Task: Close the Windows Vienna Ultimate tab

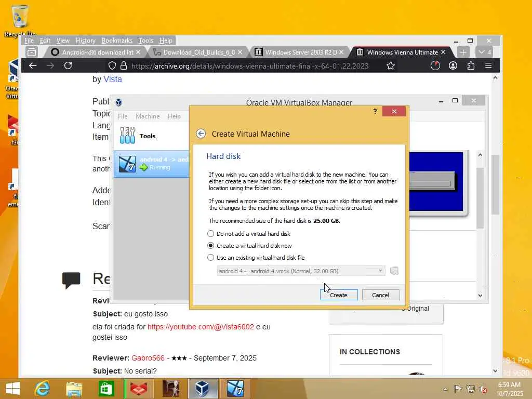Action: (443, 52)
